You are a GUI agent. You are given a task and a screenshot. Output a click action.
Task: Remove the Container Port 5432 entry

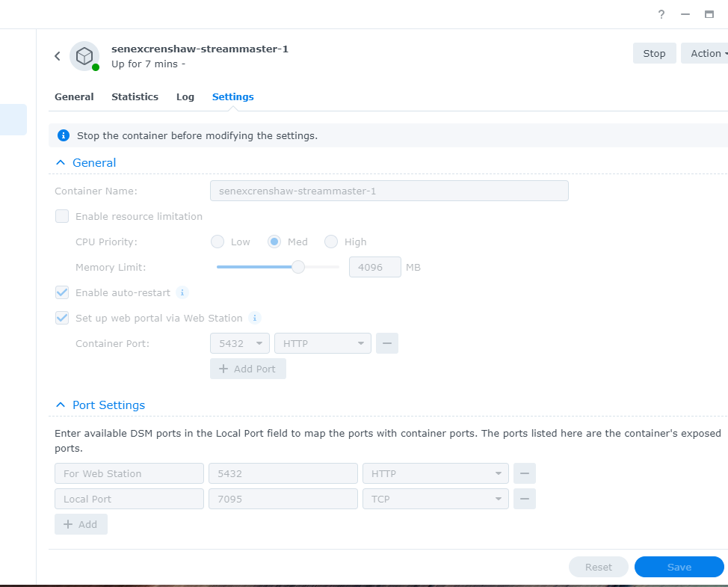click(386, 342)
